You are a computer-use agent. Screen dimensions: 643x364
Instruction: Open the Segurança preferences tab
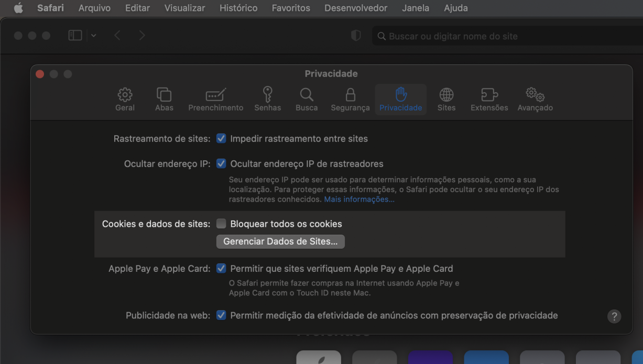click(x=350, y=100)
